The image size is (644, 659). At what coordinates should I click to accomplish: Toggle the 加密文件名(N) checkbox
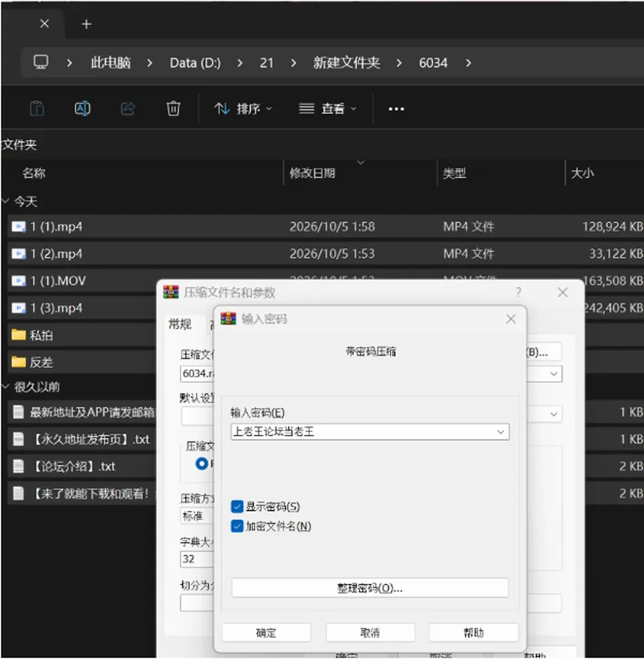(x=237, y=526)
